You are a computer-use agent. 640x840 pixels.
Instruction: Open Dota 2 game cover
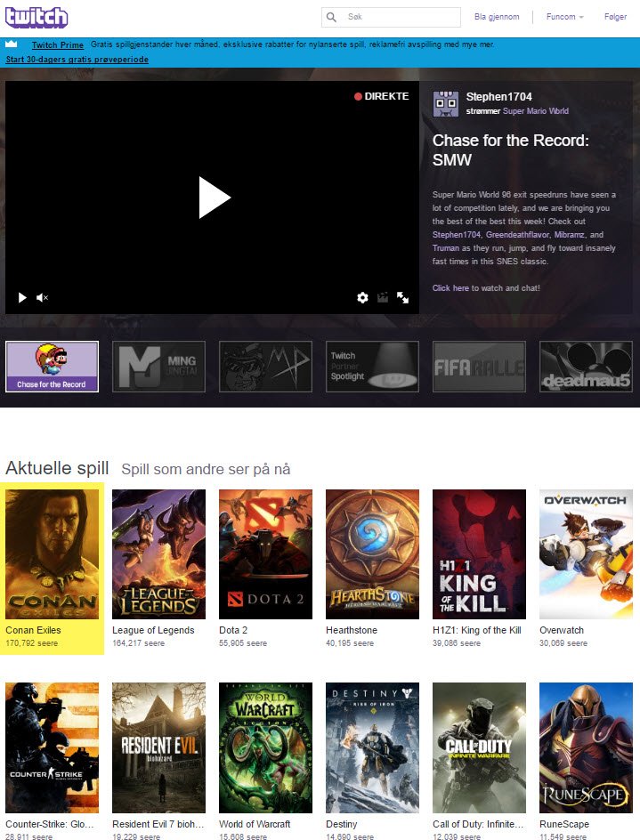point(265,554)
